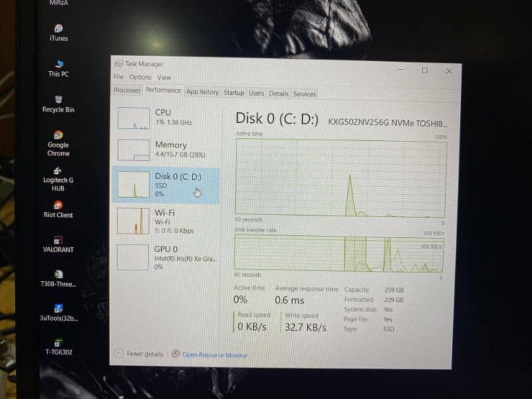
Task: Open the Logitech G HUB shortcut
Action: click(59, 172)
